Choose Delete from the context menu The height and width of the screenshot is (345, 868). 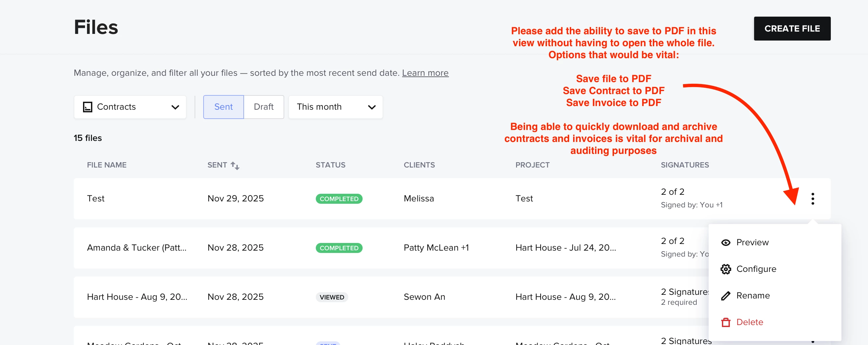tap(749, 322)
